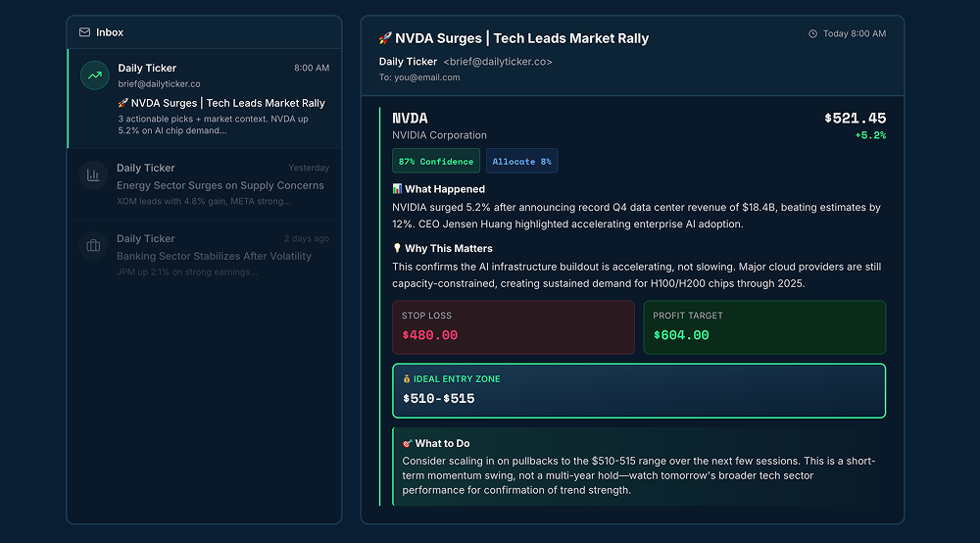Screen dimensions: 980x543
Task: Open the Energy Sector Surges on Supply Concerns email
Action: [x=205, y=183]
